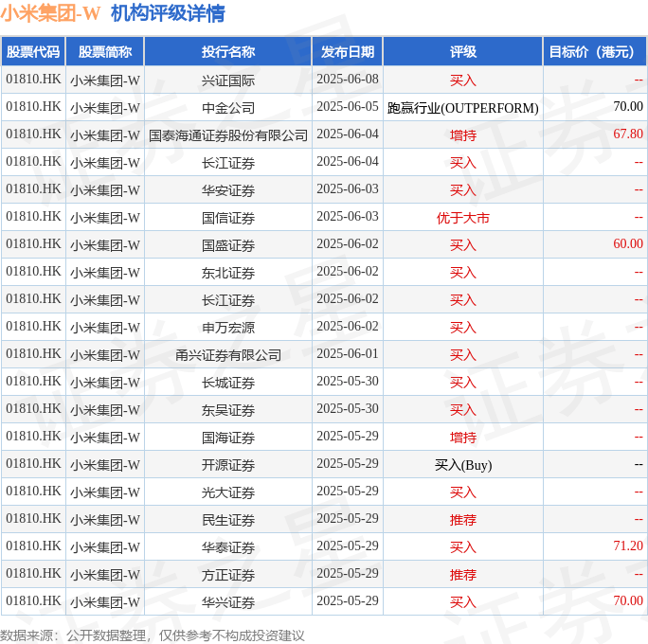Click 买入 rating in 兴证国际 row
This screenshot has width=648, height=644.
tap(463, 80)
